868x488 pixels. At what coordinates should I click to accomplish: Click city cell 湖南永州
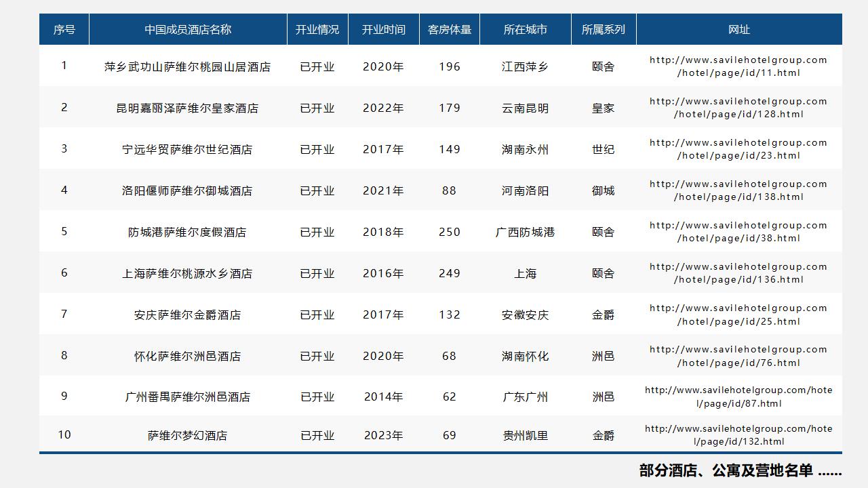click(526, 150)
